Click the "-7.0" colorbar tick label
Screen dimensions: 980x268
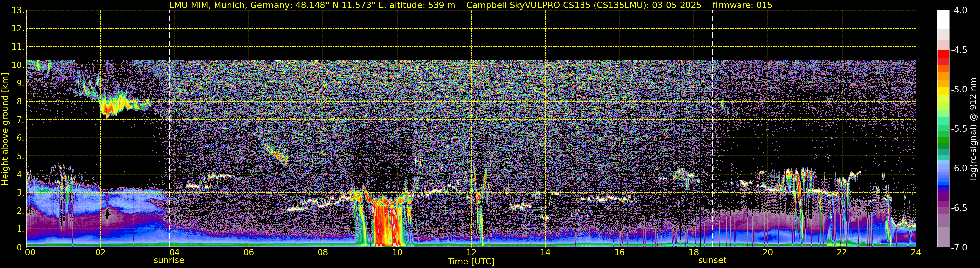pyautogui.click(x=959, y=248)
